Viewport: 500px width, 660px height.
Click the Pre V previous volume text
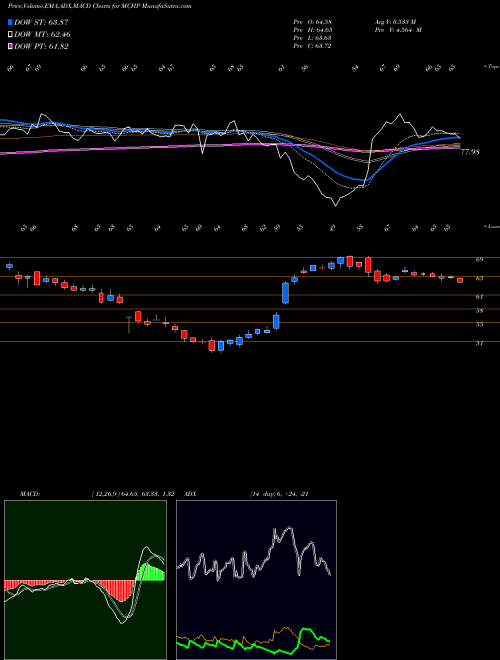tap(397, 30)
